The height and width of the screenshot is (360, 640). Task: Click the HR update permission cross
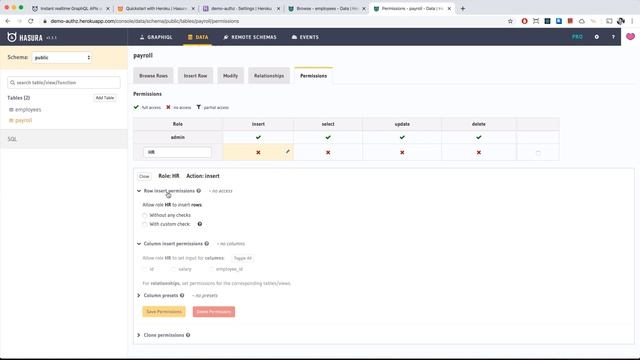click(402, 152)
